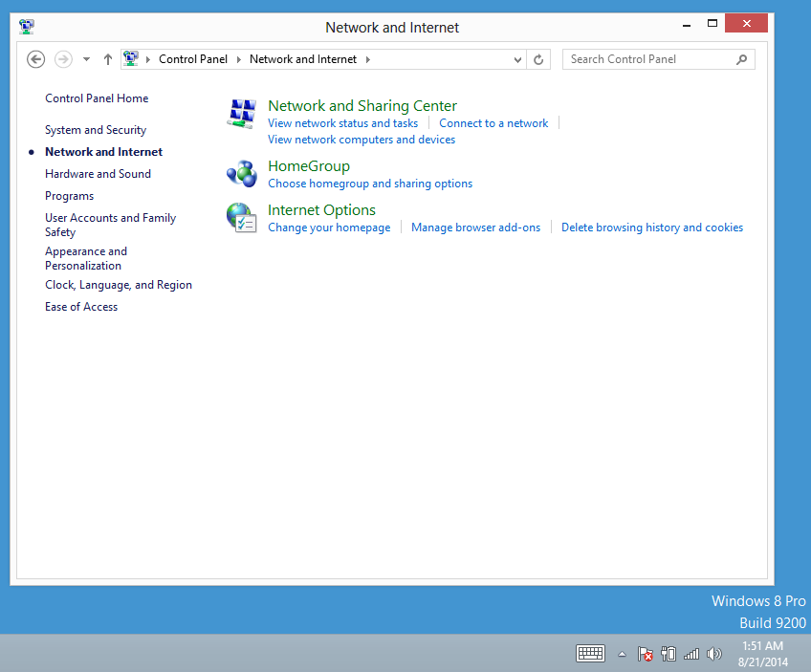Click the Forward arrow button
This screenshot has width=811, height=672.
[63, 59]
